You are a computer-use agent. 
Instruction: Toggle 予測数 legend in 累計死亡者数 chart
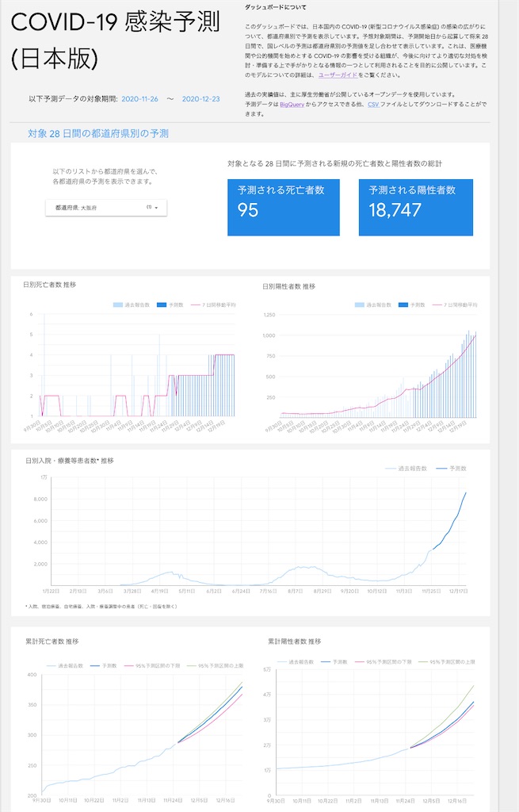(104, 665)
